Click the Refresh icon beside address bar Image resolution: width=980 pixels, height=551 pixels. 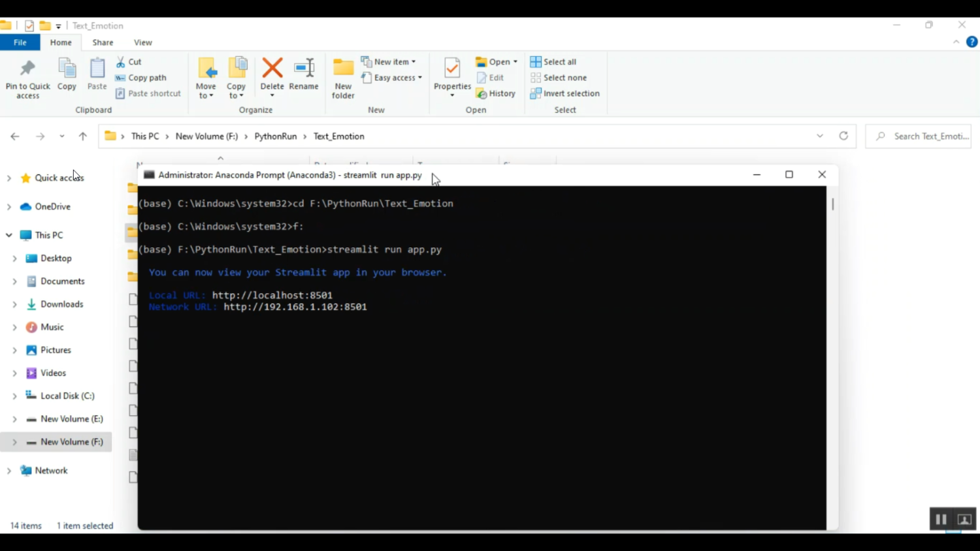tap(843, 136)
